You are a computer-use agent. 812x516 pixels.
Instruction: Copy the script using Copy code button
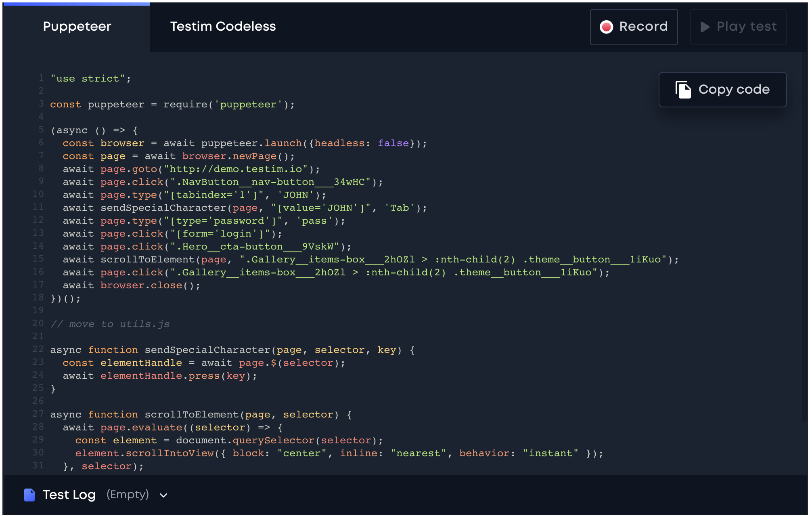tap(722, 90)
